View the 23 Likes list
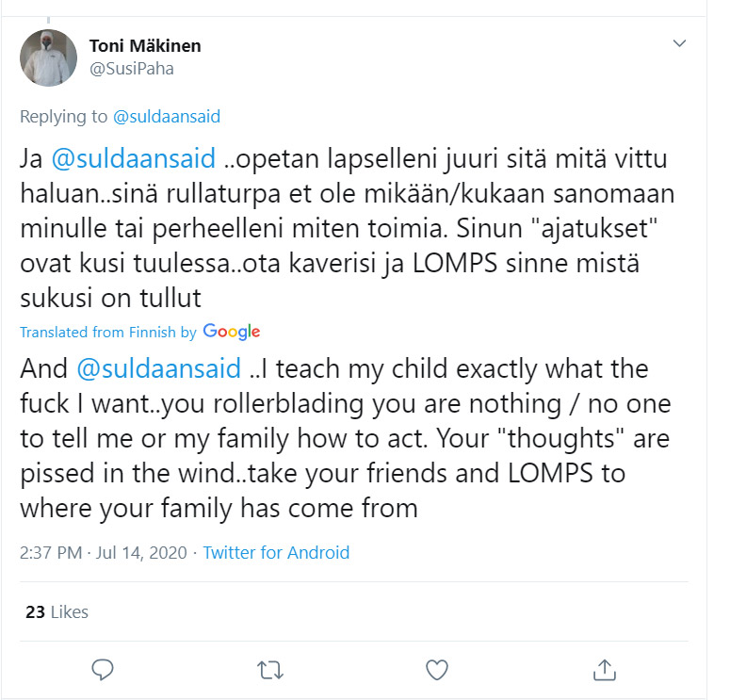Image resolution: width=730 pixels, height=700 pixels. 57,611
